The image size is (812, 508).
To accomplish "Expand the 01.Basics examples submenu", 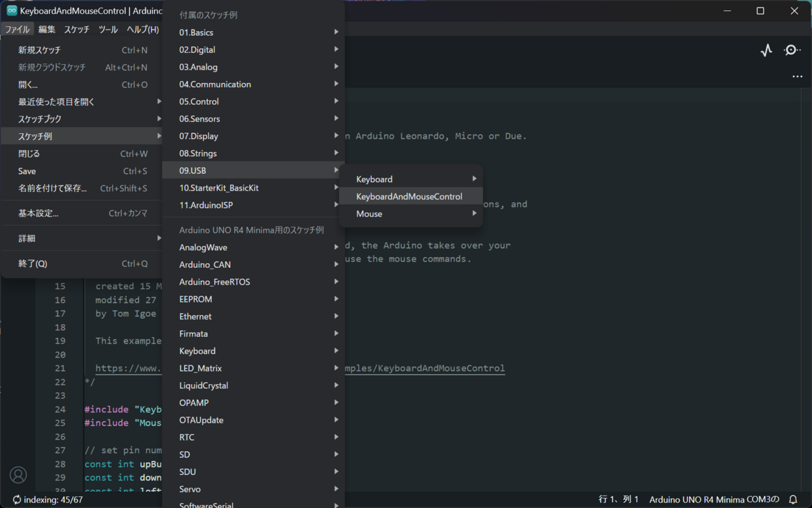I will [x=254, y=32].
